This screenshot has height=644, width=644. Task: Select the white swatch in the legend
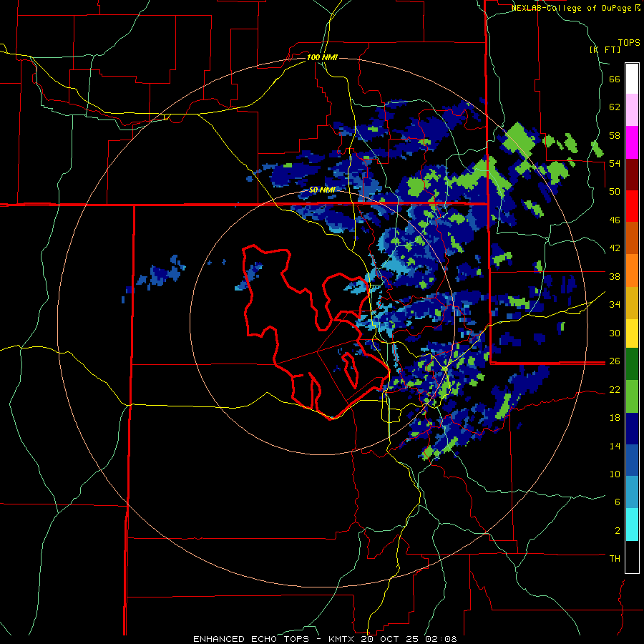(632, 79)
